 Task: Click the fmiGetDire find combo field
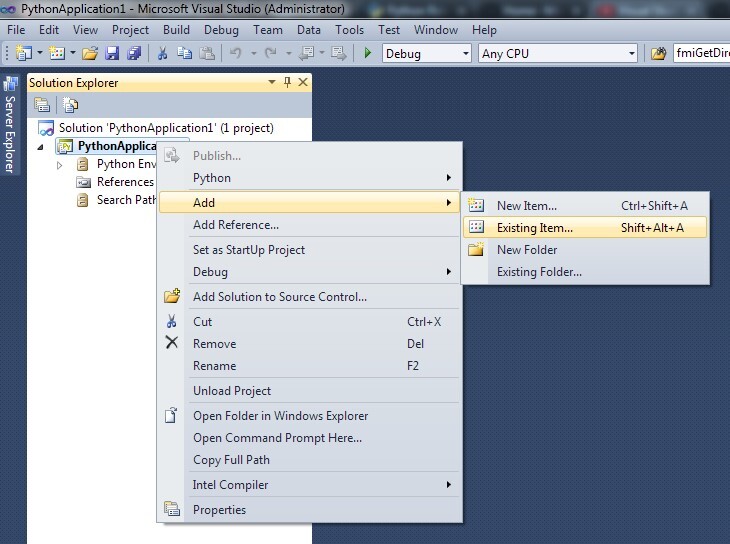702,53
